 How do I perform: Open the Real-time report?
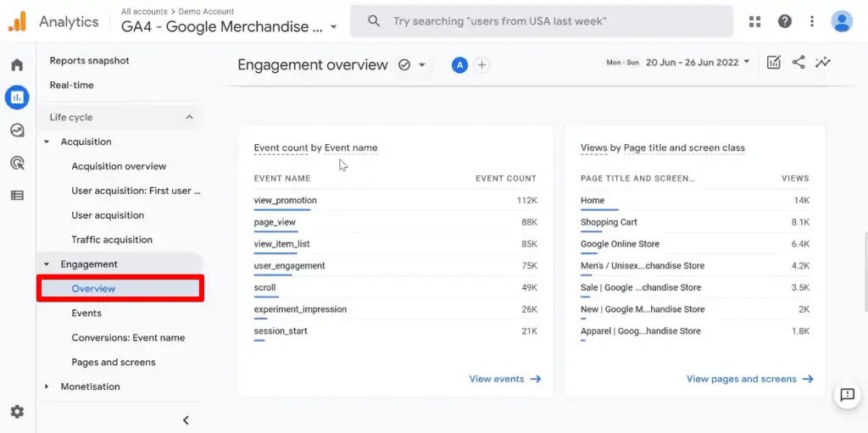71,86
